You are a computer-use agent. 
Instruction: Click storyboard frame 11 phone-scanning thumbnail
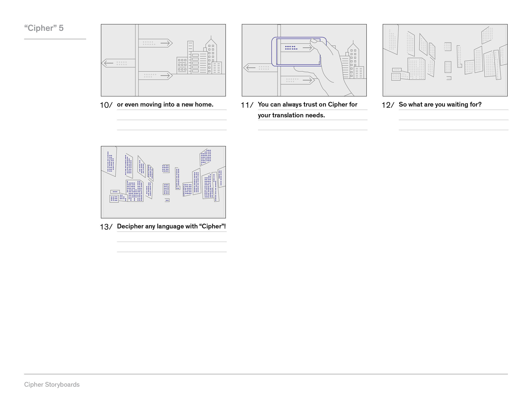click(304, 60)
